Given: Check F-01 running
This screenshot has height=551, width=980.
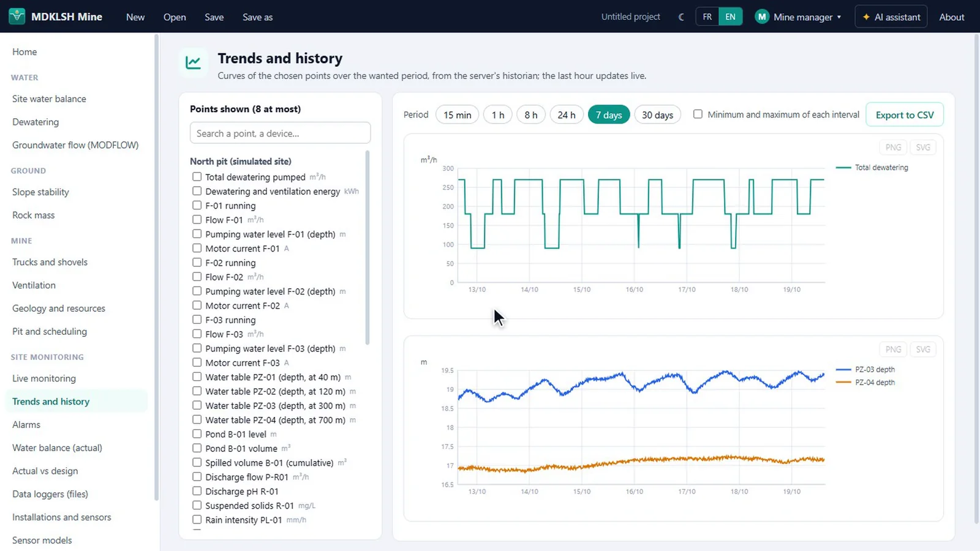Looking at the screenshot, I should coord(197,205).
